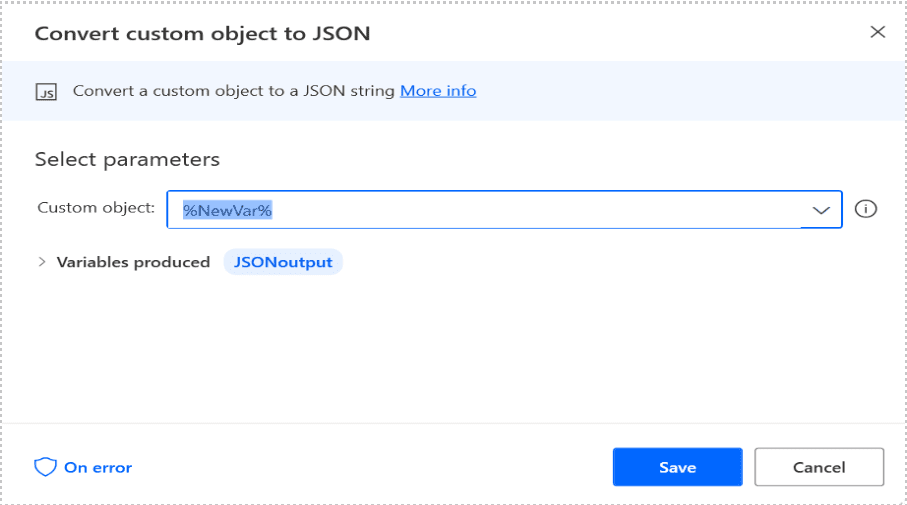The width and height of the screenshot is (907, 505).
Task: Click the Variables produced label
Action: pyautogui.click(x=133, y=262)
